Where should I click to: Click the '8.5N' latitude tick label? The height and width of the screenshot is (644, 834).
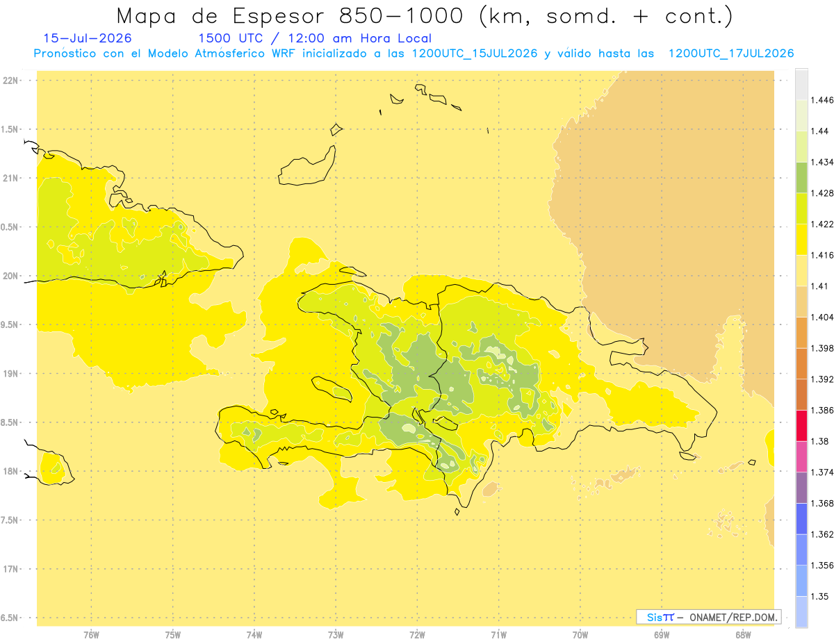(10, 422)
